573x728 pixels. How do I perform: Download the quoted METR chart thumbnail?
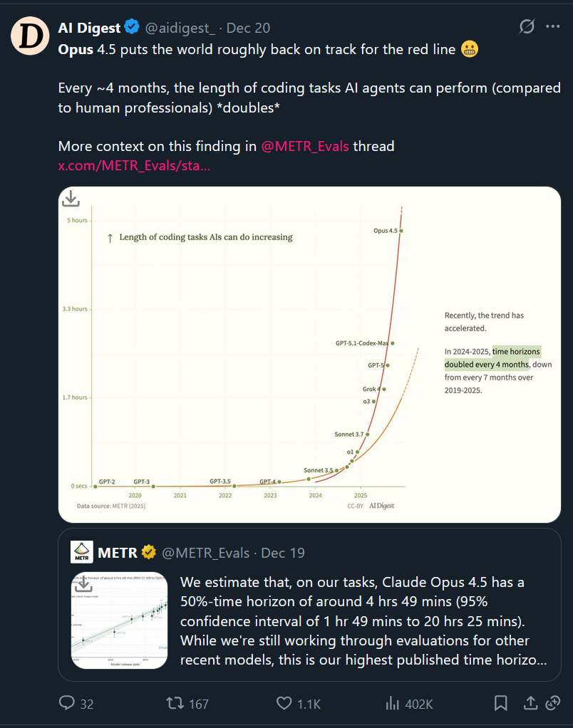click(x=83, y=585)
